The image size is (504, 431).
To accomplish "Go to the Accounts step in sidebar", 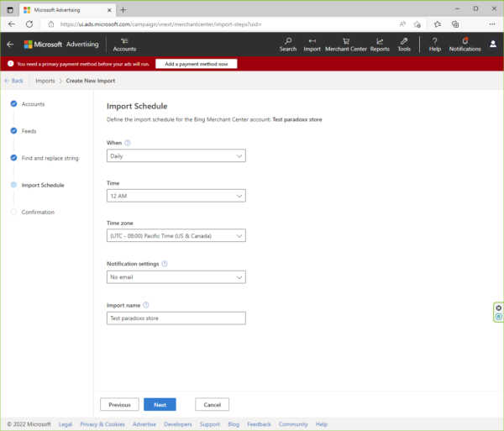I will point(33,104).
